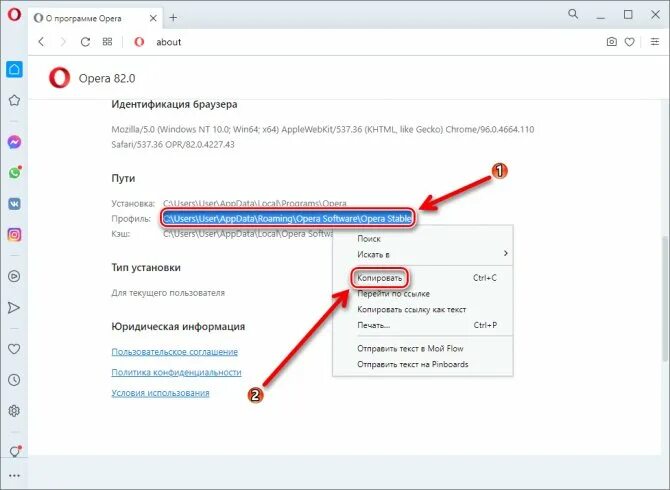Open WhatsApp in the sidebar
Viewport: 670px width, 490px height.
click(14, 173)
